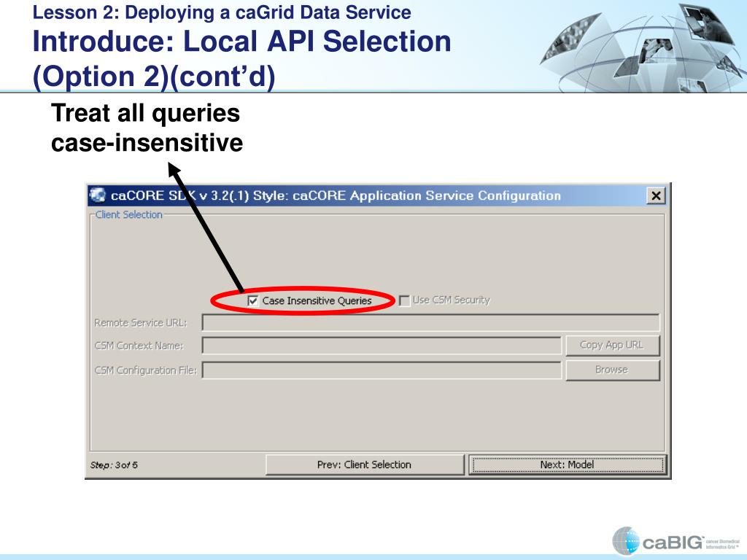The height and width of the screenshot is (560, 747).
Task: Click the 'CSM Context Name:' label
Action: pos(139,346)
